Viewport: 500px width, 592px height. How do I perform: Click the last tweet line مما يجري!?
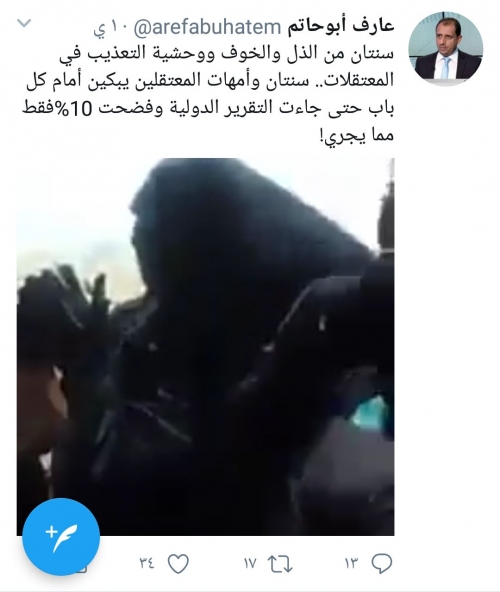pyautogui.click(x=356, y=136)
